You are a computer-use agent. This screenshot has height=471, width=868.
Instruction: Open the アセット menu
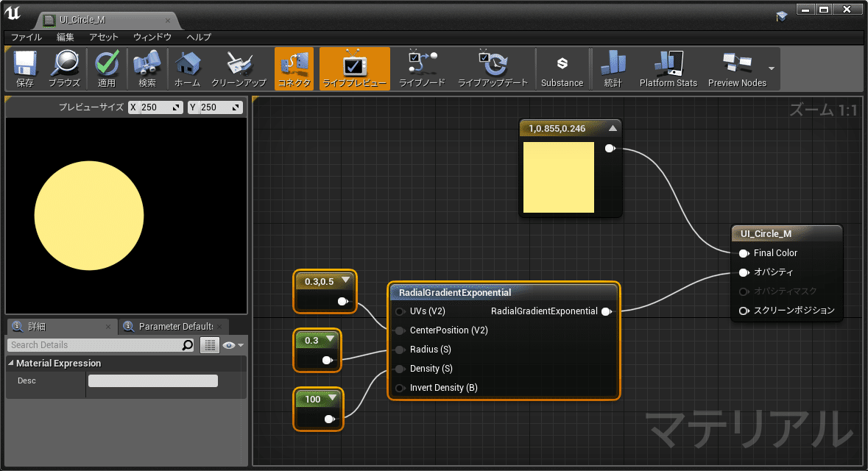104,37
